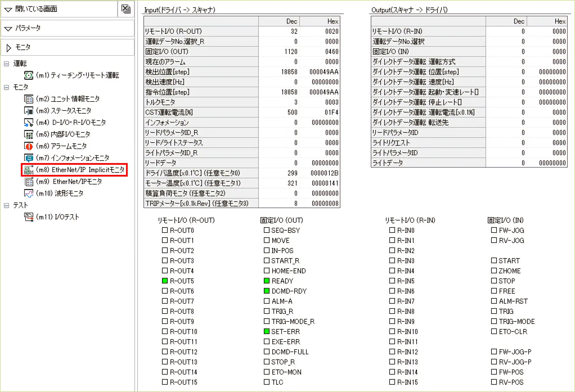Click the Dec column header in Input table
575x392 pixels.
279,21
